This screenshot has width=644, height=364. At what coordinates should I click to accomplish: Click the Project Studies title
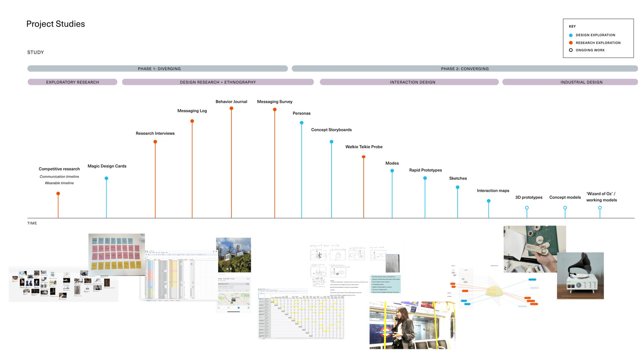(x=56, y=24)
